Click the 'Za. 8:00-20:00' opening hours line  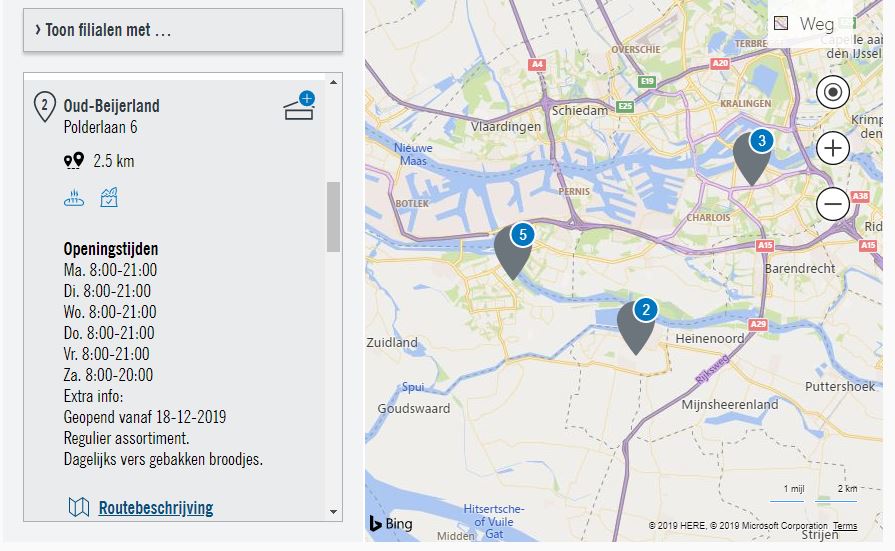(108, 375)
